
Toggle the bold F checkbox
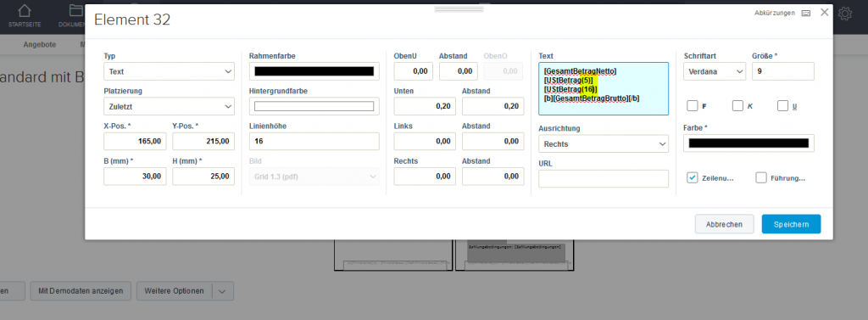click(x=692, y=106)
